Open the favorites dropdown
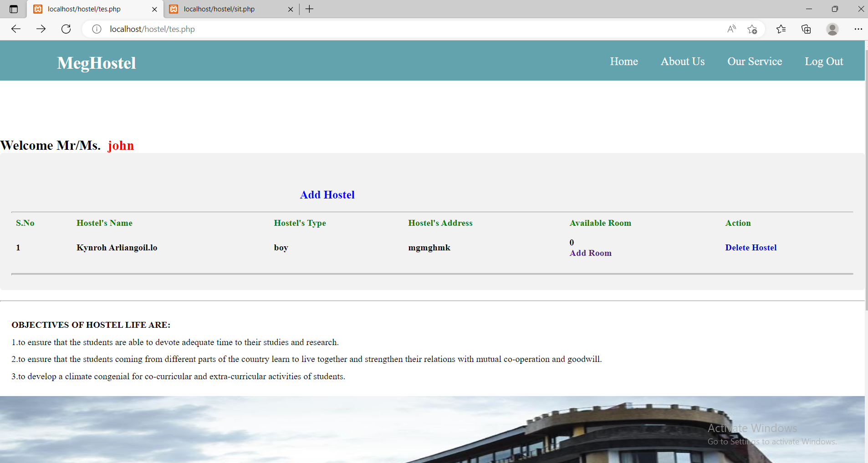 tap(781, 29)
